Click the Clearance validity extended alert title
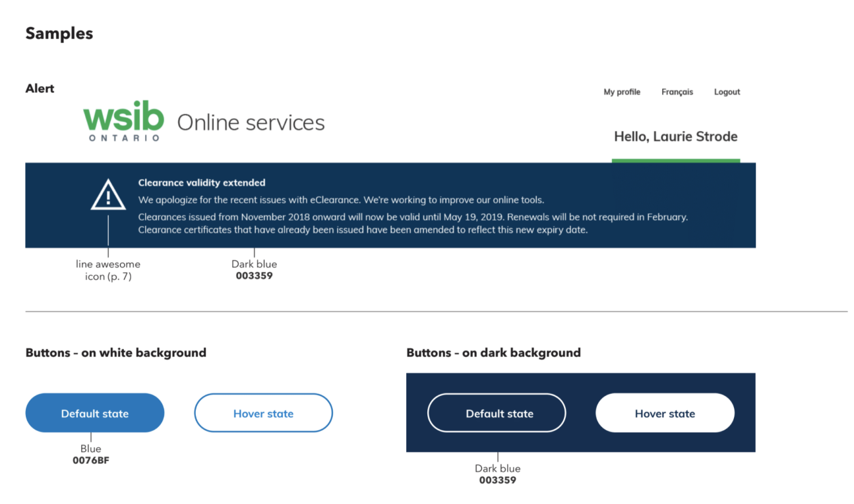854x504 pixels. point(202,183)
